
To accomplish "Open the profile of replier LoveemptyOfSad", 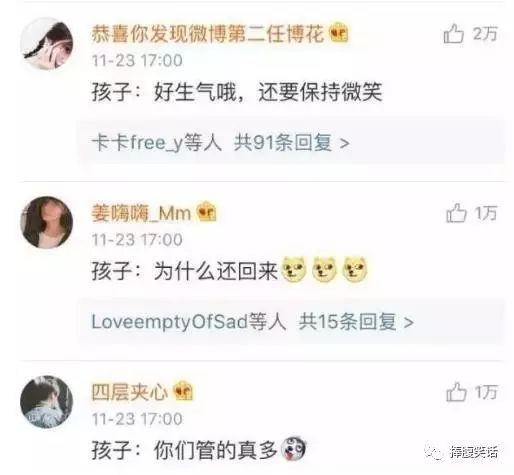I will click(170, 322).
